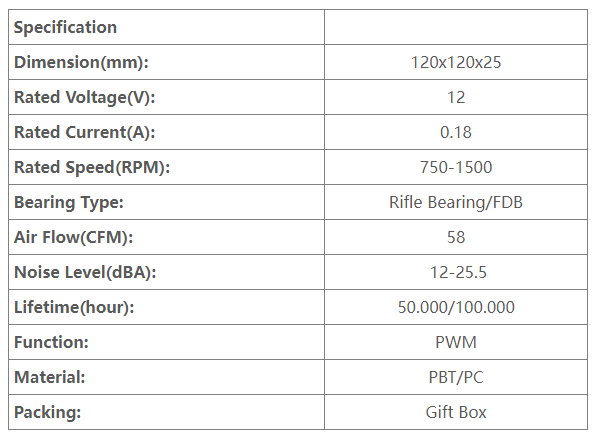The width and height of the screenshot is (598, 436).
Task: Select the Dimension(mm) label cell
Action: pyautogui.click(x=166, y=62)
